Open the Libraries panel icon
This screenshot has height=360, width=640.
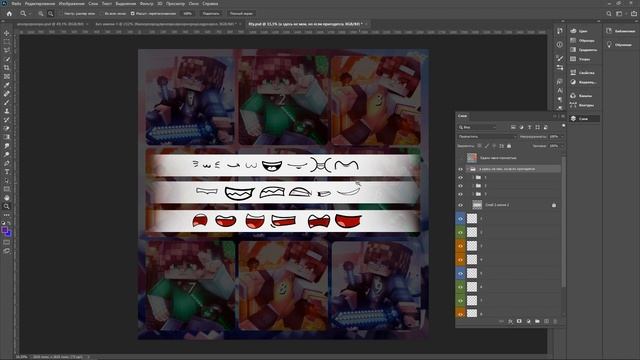pyautogui.click(x=609, y=31)
